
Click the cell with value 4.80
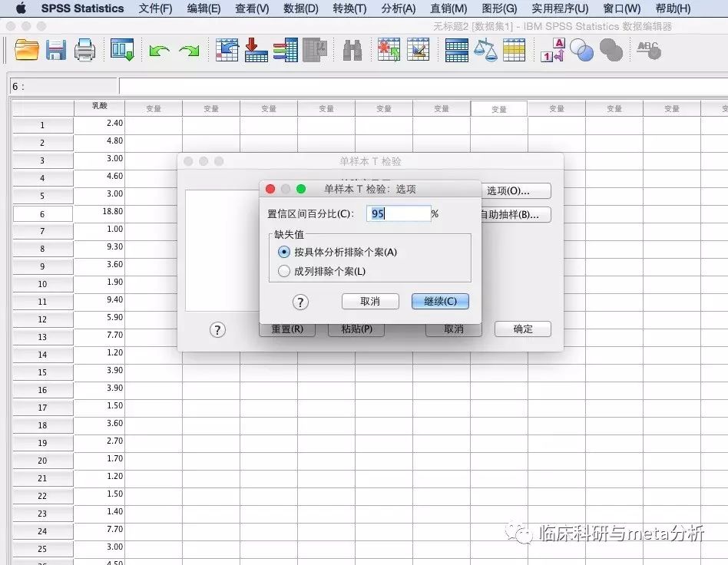99,141
